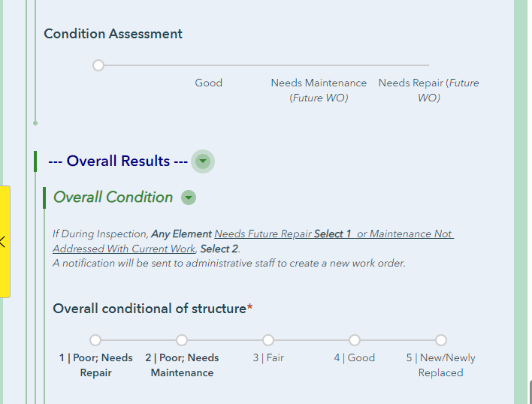This screenshot has width=532, height=404.
Task: Pick 'Needs Maintenance (Future WO)' label
Action: [x=319, y=90]
